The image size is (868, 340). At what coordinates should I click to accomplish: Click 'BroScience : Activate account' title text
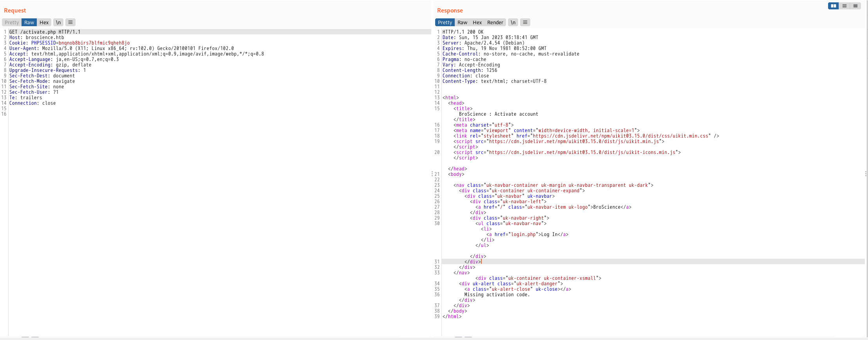pyautogui.click(x=499, y=114)
